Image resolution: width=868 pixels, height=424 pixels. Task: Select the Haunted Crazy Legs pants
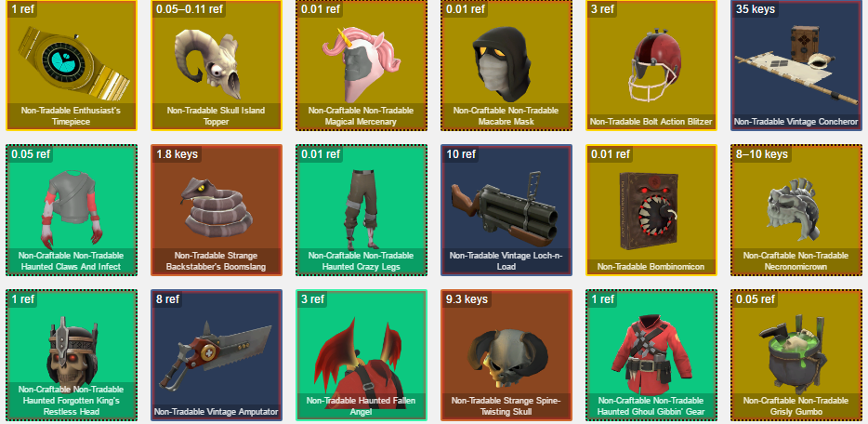tap(361, 210)
